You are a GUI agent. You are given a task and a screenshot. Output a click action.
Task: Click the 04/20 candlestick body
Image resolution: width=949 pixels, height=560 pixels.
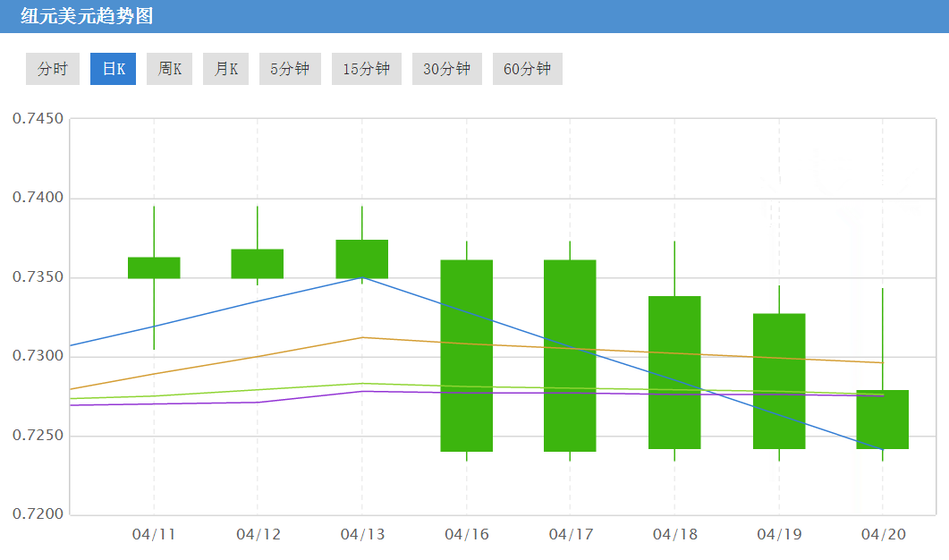click(883, 419)
